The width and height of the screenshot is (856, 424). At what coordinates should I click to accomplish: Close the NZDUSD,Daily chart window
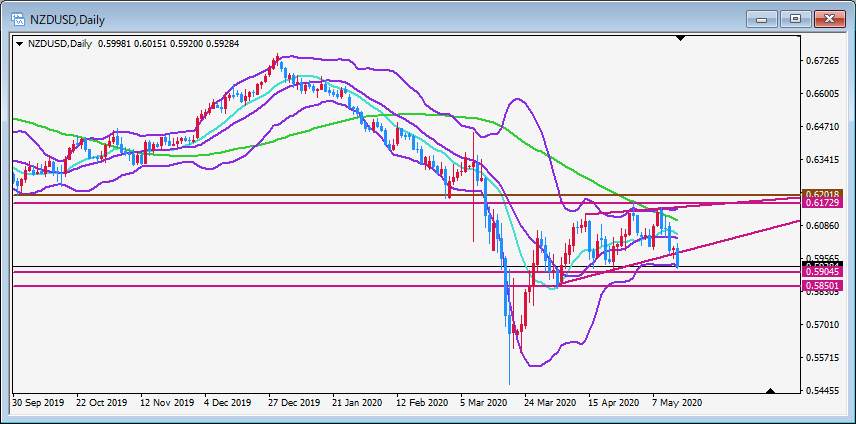coord(830,20)
